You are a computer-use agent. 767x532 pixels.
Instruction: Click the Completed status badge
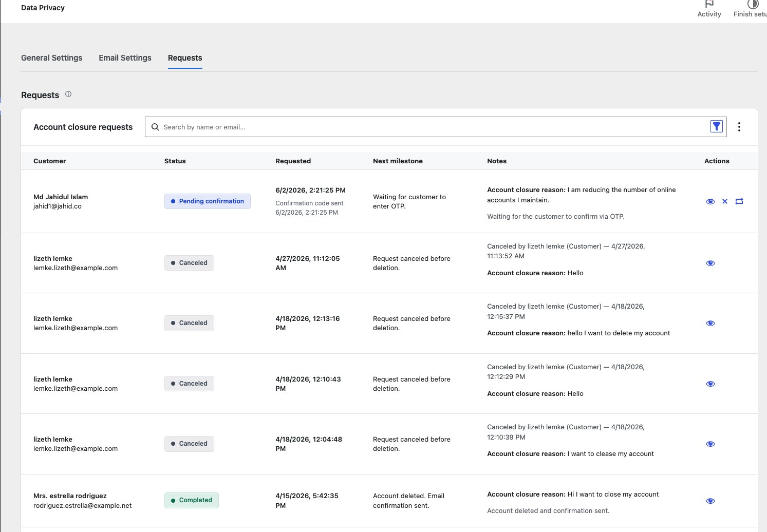coord(192,500)
